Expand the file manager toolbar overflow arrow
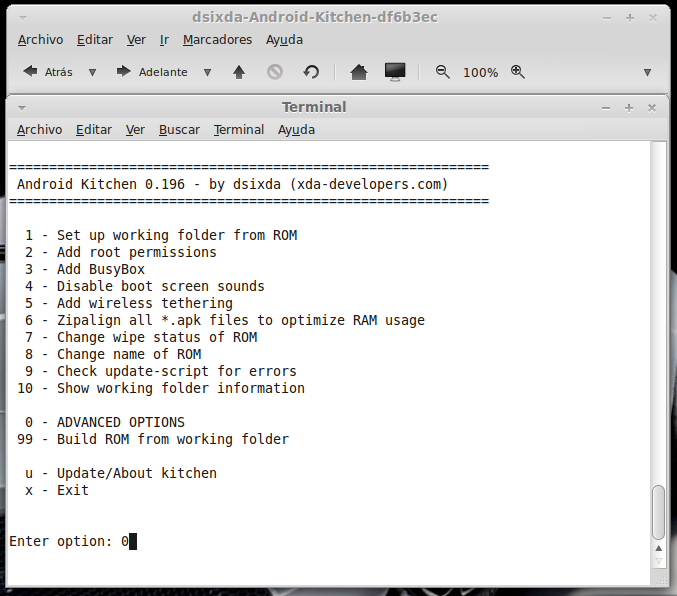Screen dimensions: 677x596 (x=647, y=72)
